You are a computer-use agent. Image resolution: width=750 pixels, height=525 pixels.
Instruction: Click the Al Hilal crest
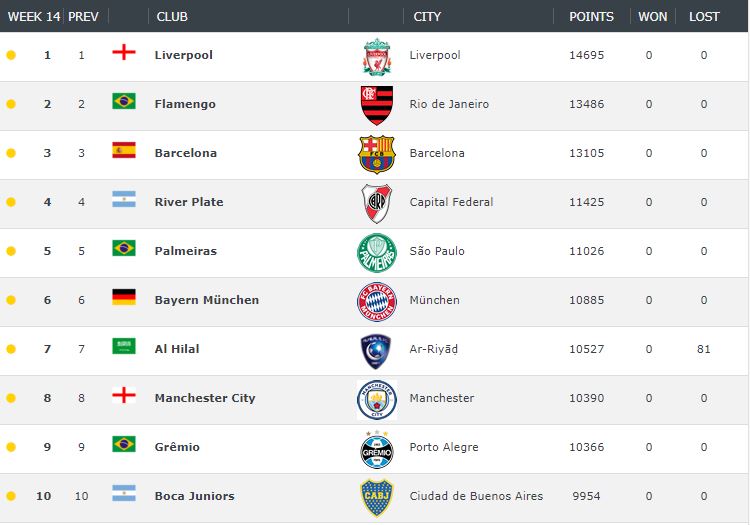[376, 351]
